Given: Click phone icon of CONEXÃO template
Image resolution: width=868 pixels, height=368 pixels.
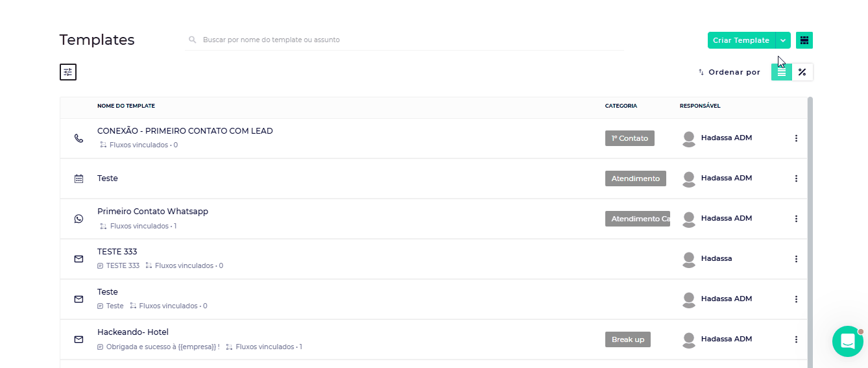Looking at the screenshot, I should 78,138.
